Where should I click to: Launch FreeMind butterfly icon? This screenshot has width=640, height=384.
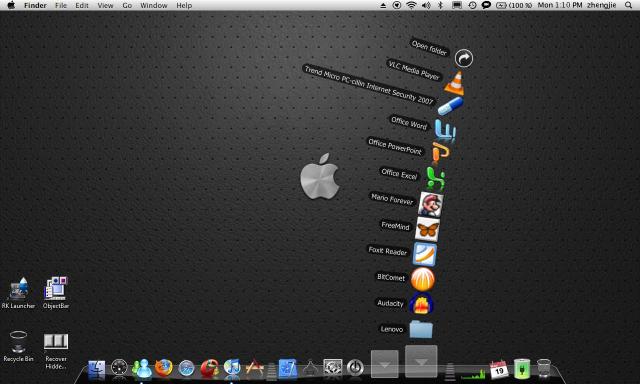[427, 229]
